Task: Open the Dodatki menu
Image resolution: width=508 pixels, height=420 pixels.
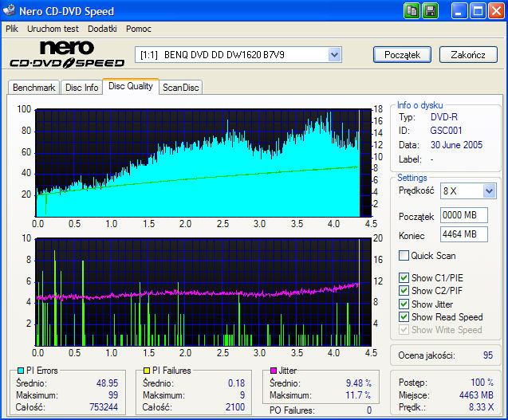Action: click(x=102, y=29)
